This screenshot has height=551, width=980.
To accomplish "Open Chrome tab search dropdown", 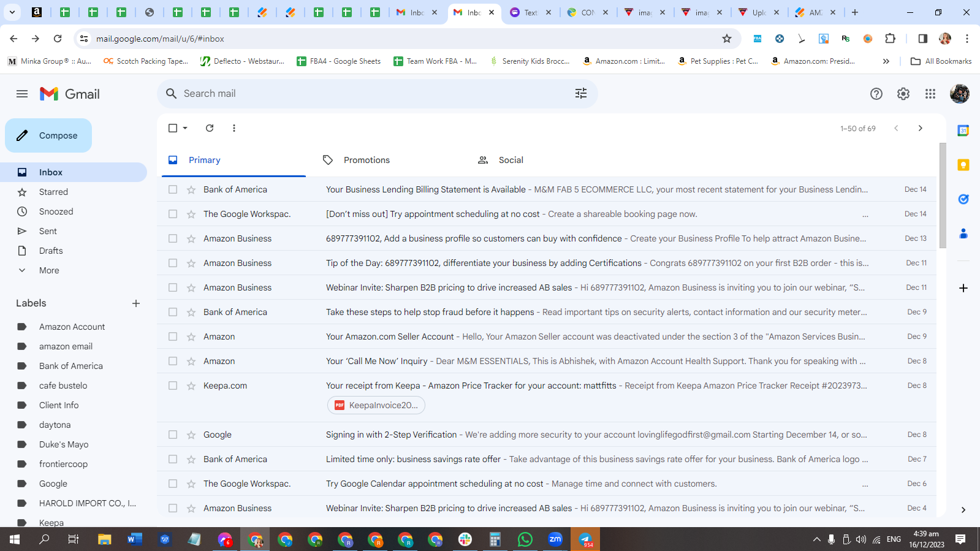I will tap(12, 12).
